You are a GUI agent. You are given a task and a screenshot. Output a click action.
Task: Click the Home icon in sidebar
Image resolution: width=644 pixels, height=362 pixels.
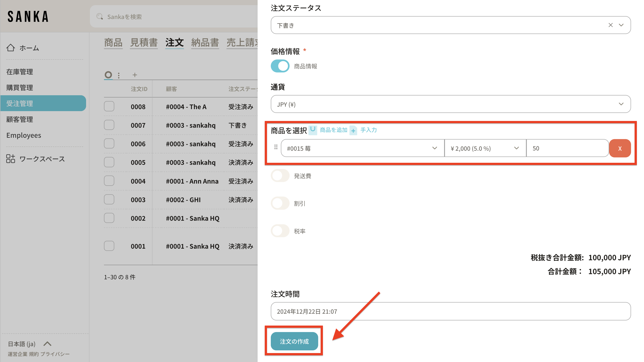click(x=11, y=47)
